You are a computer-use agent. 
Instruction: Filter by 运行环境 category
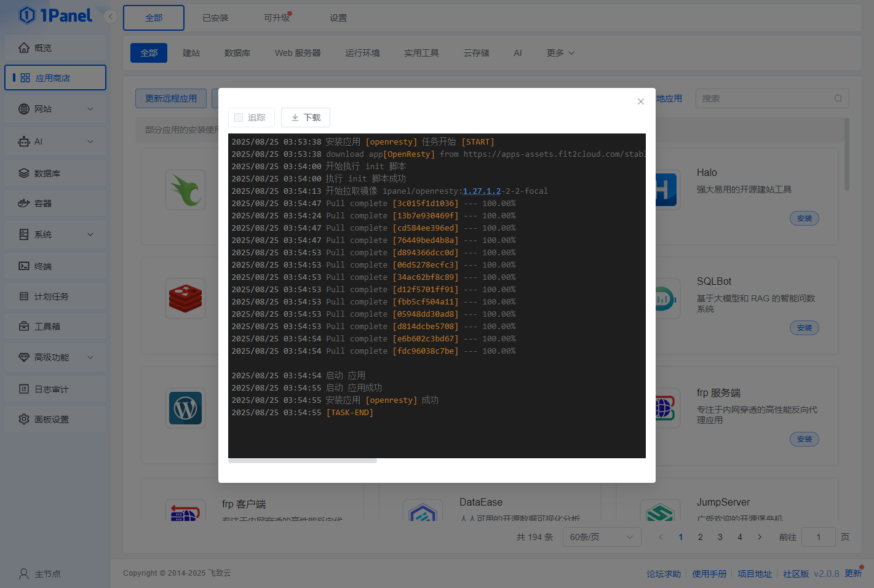362,53
